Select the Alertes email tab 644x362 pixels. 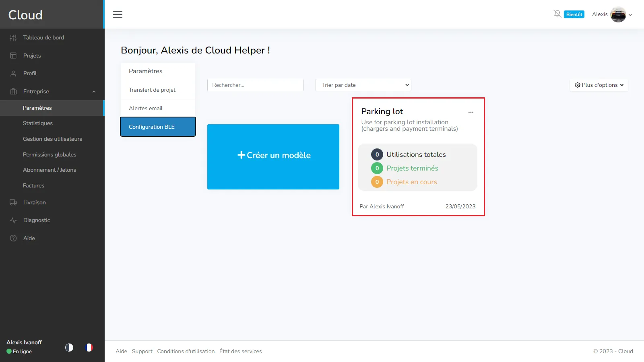click(x=158, y=108)
